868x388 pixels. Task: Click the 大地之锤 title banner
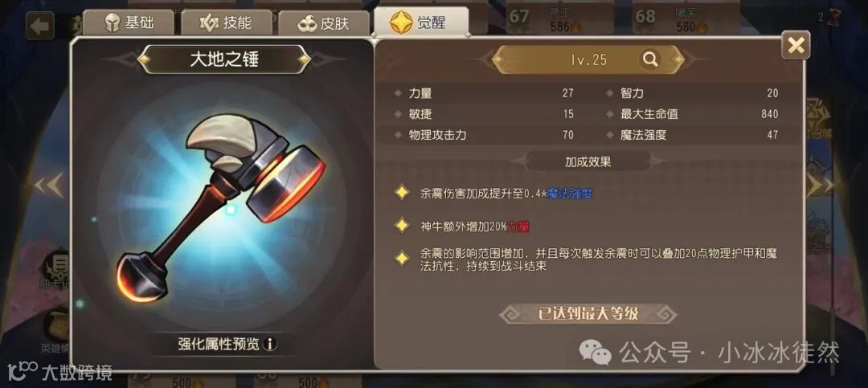224,59
